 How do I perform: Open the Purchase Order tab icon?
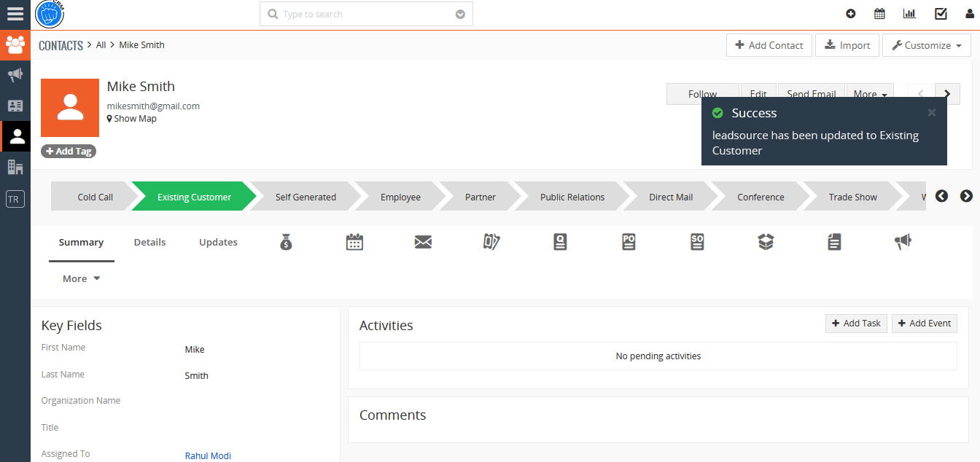pos(629,243)
